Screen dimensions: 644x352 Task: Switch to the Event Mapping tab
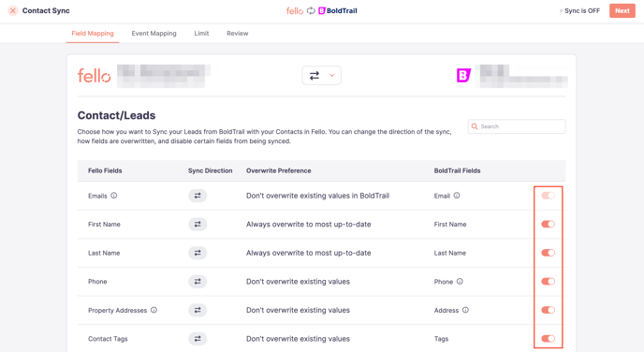(154, 34)
